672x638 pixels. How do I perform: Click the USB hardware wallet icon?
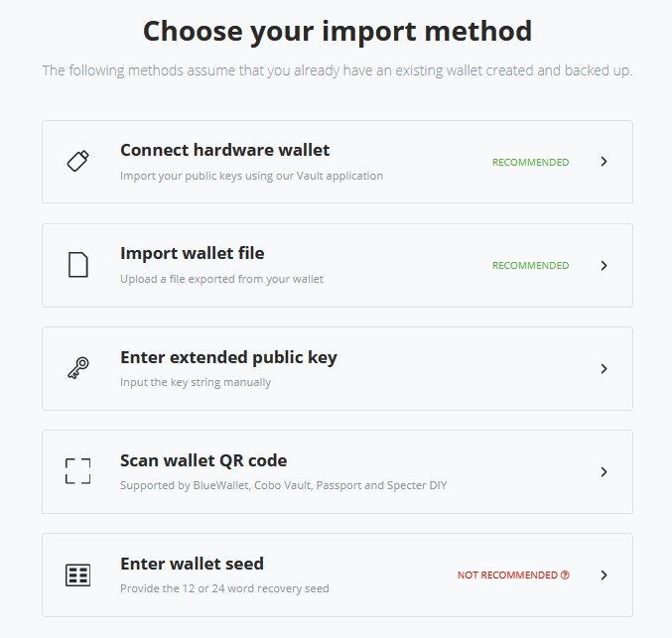click(x=78, y=162)
